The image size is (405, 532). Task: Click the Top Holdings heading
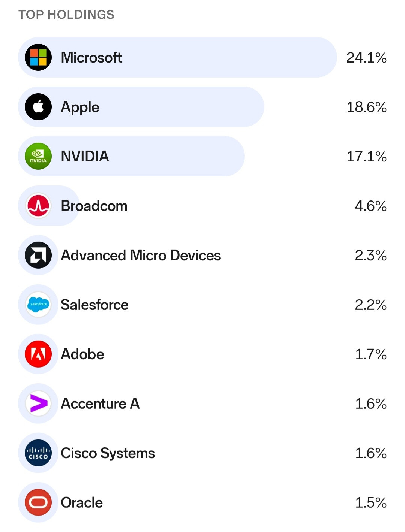click(66, 15)
